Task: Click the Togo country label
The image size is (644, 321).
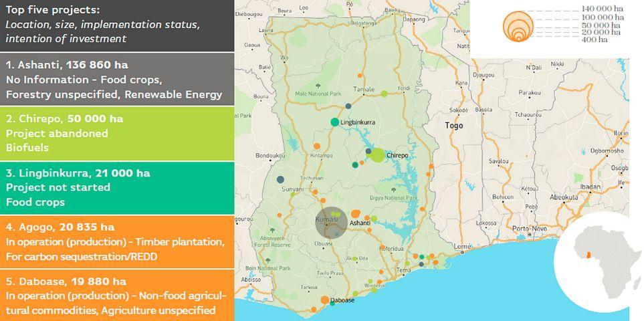Action: pos(454,125)
